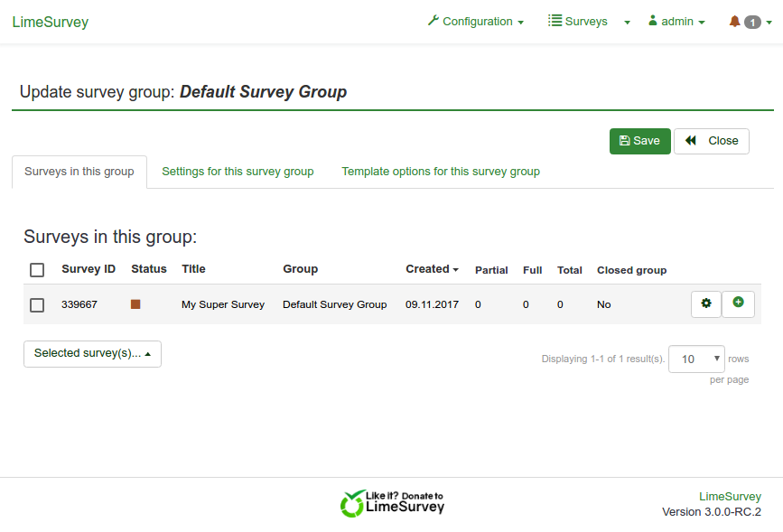783x532 pixels.
Task: Click the Surveys list icon in navbar
Action: tap(555, 21)
